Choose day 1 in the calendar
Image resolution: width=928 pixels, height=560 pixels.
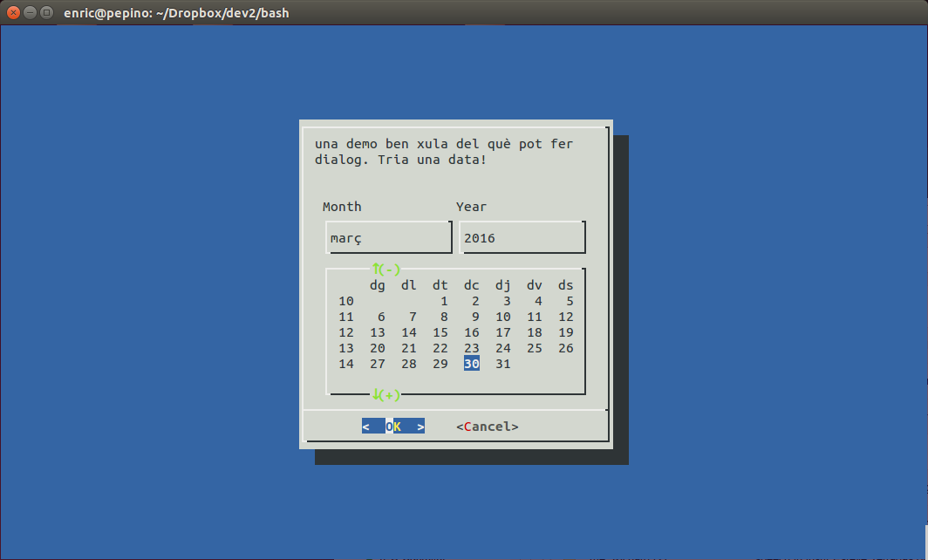click(x=444, y=301)
